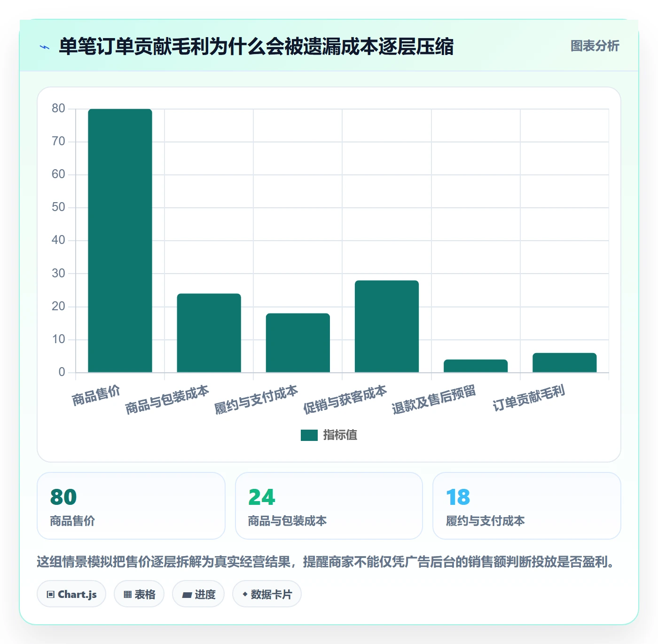The image size is (658, 644).
Task: Open the stat card showing 24
Action: point(329,506)
